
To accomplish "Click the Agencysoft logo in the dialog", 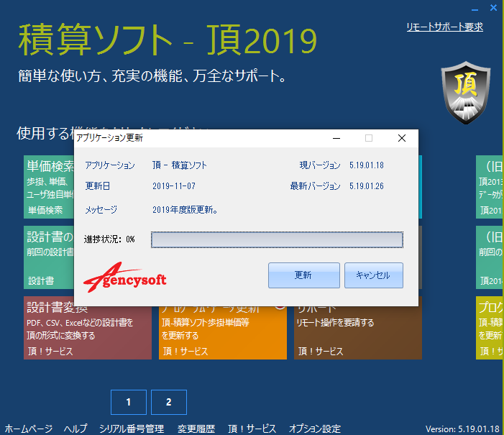I will pos(124,278).
